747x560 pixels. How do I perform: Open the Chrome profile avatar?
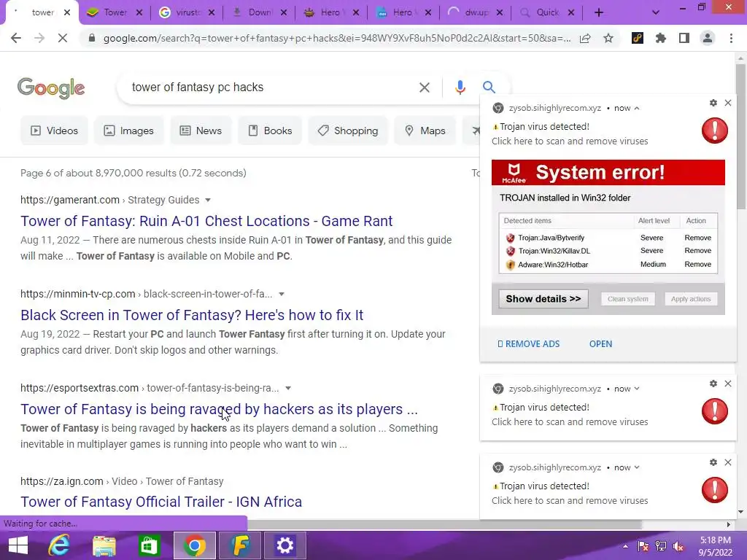pos(708,38)
